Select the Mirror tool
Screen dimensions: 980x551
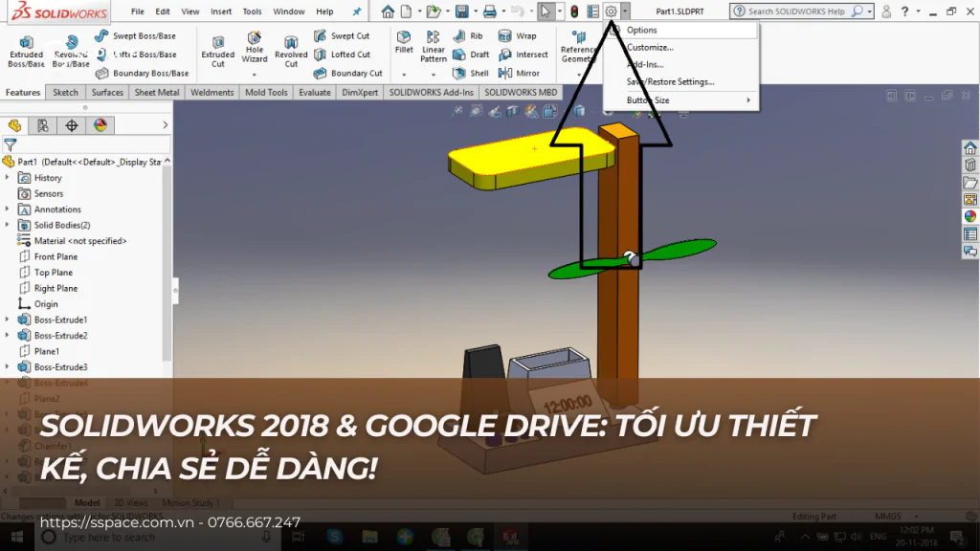click(519, 73)
